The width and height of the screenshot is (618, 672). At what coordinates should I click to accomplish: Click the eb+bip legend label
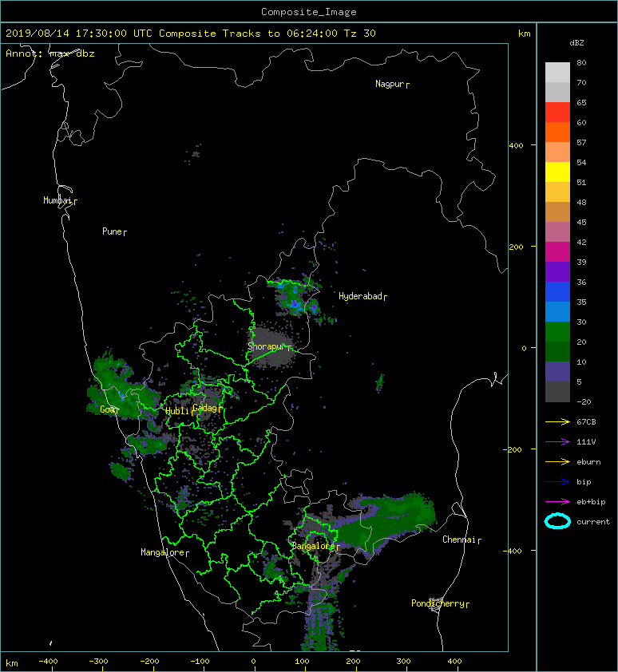(x=591, y=501)
